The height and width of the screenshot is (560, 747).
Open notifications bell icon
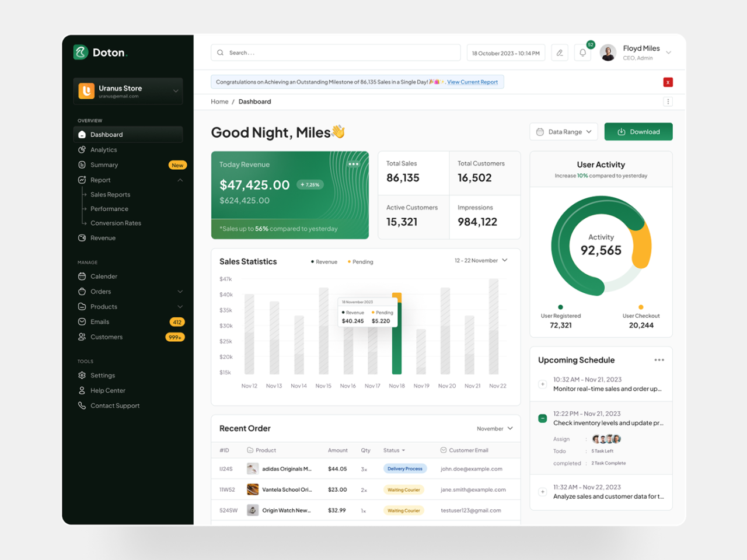pyautogui.click(x=582, y=52)
